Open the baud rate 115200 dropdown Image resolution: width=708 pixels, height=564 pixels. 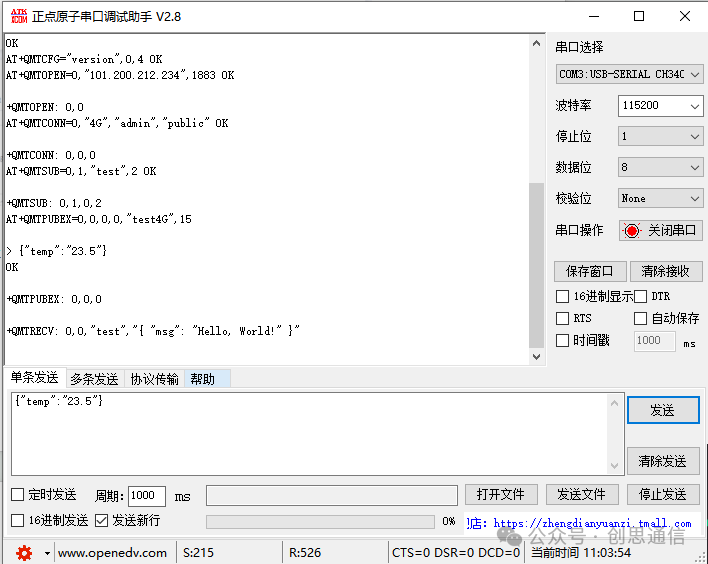click(x=660, y=106)
